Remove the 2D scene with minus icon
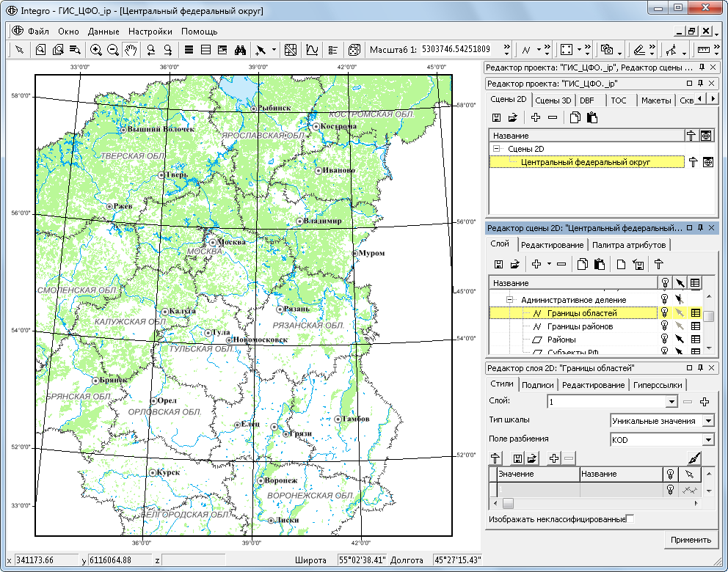728x572 pixels. (553, 118)
